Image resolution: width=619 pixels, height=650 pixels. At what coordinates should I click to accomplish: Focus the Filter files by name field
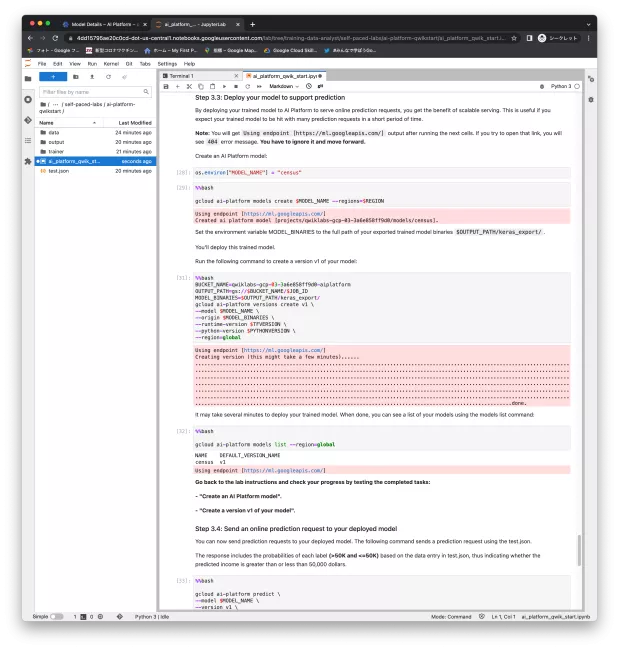95,92
